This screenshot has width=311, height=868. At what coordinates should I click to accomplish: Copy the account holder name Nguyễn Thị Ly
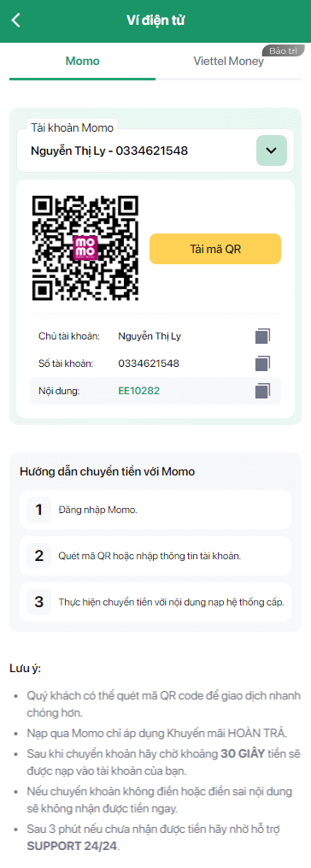pos(263,336)
